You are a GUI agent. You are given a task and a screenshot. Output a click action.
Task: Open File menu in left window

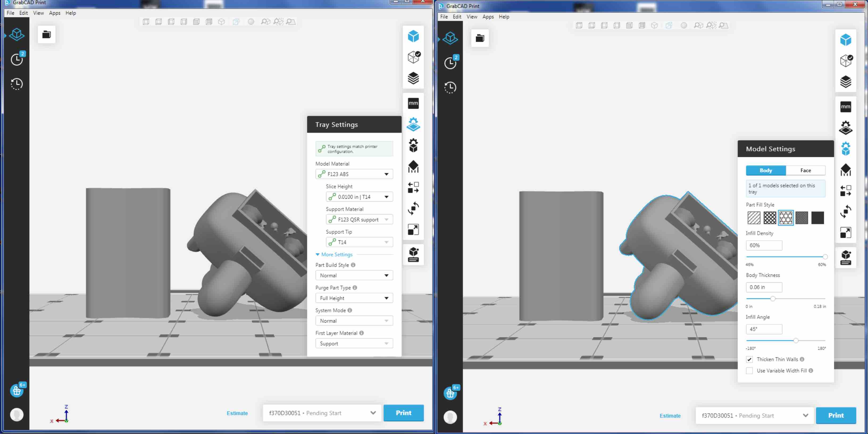[x=10, y=13]
